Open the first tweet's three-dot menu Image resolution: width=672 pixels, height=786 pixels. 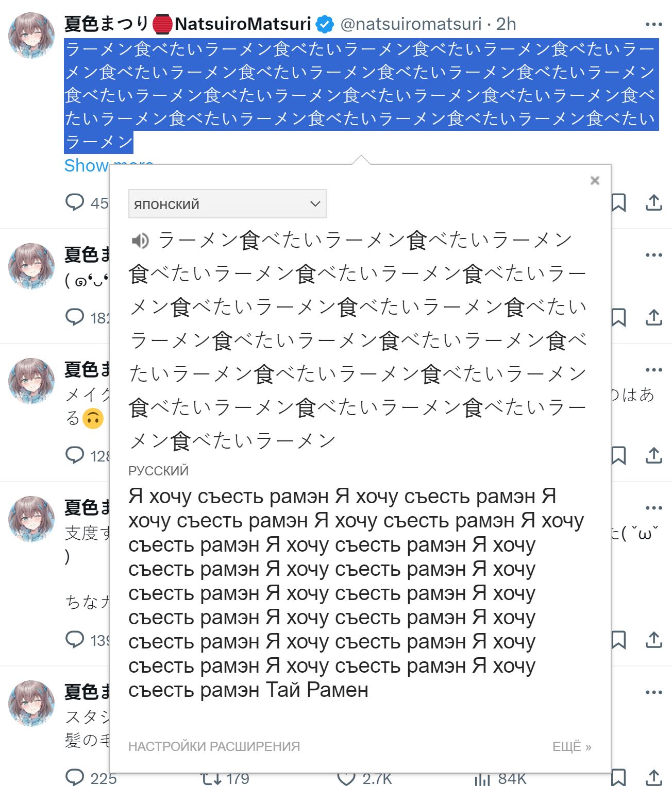(x=653, y=24)
